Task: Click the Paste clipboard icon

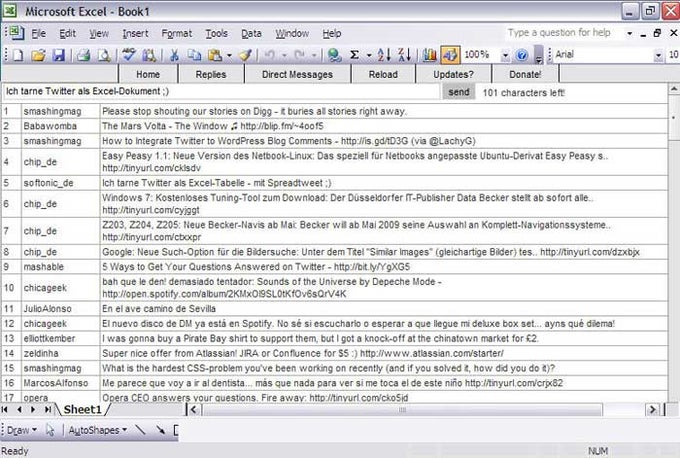Action: pyautogui.click(x=215, y=55)
